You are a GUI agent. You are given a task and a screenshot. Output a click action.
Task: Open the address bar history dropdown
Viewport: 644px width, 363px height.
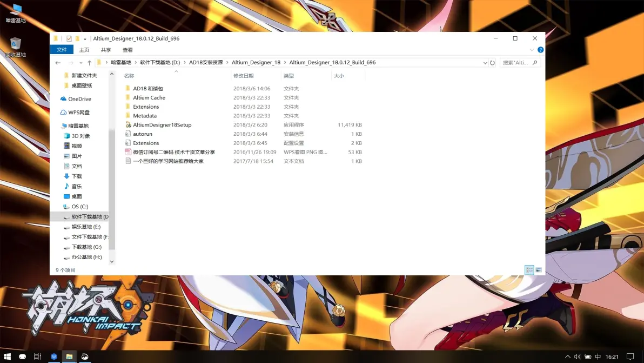tap(485, 63)
